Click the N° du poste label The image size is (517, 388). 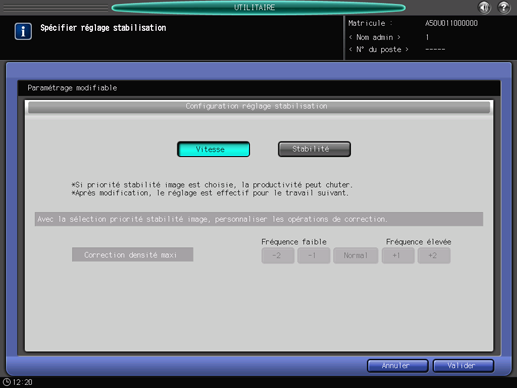[x=378, y=50]
